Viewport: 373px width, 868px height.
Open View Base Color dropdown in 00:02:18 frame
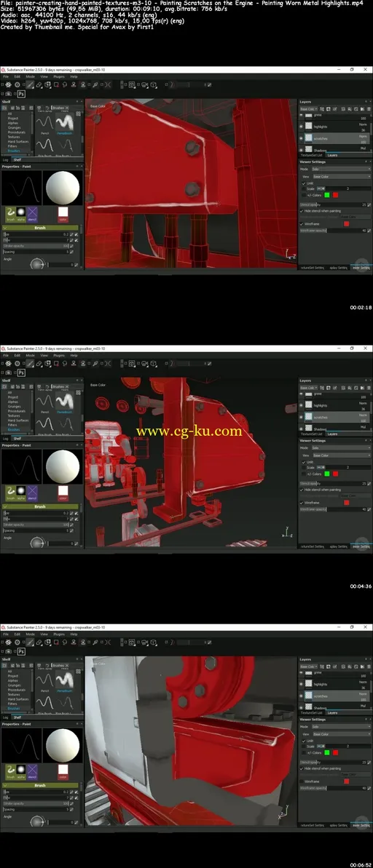(x=342, y=177)
